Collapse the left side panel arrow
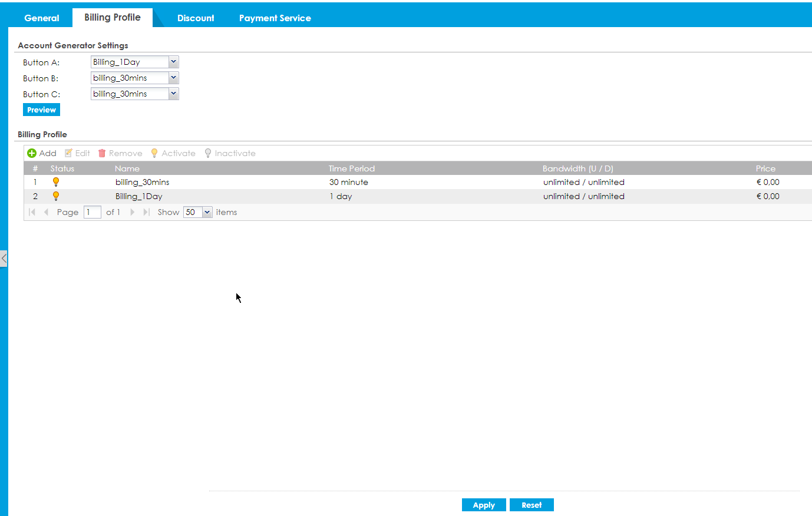Image resolution: width=812 pixels, height=516 pixels. pyautogui.click(x=4, y=258)
